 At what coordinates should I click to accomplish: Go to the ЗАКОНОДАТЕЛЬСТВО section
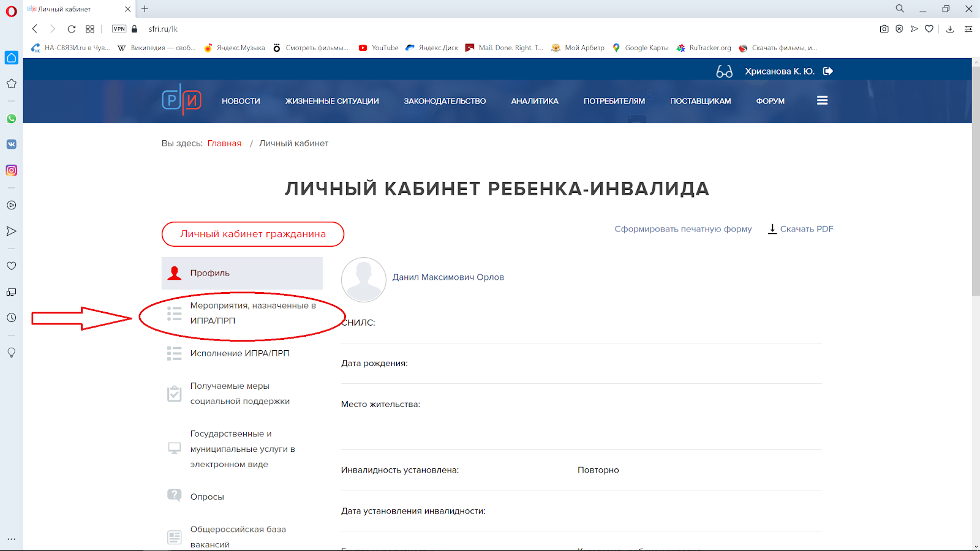(445, 101)
